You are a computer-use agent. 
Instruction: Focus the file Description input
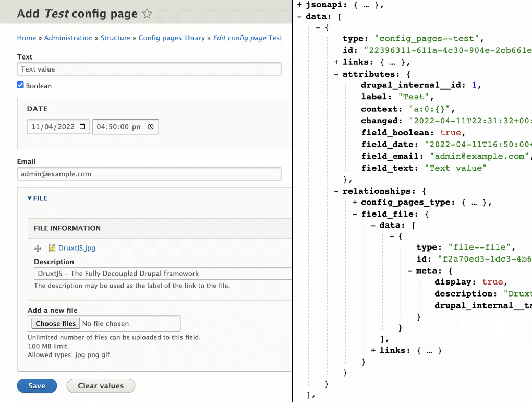(163, 274)
